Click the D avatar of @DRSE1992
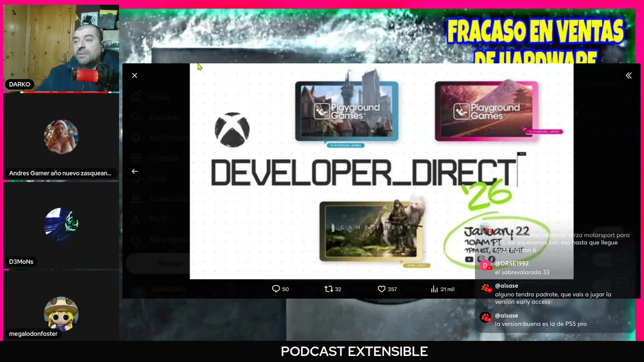644x362 pixels. (485, 265)
